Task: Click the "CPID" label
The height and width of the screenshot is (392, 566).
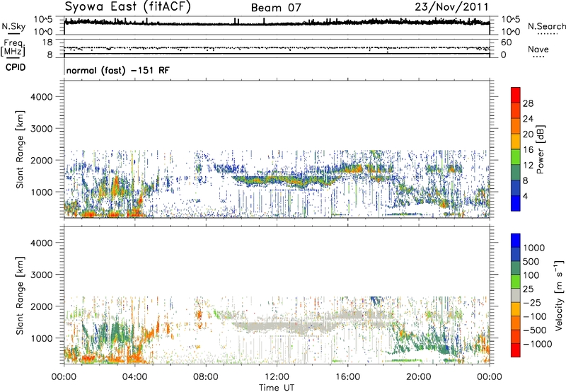Action: pyautogui.click(x=16, y=67)
